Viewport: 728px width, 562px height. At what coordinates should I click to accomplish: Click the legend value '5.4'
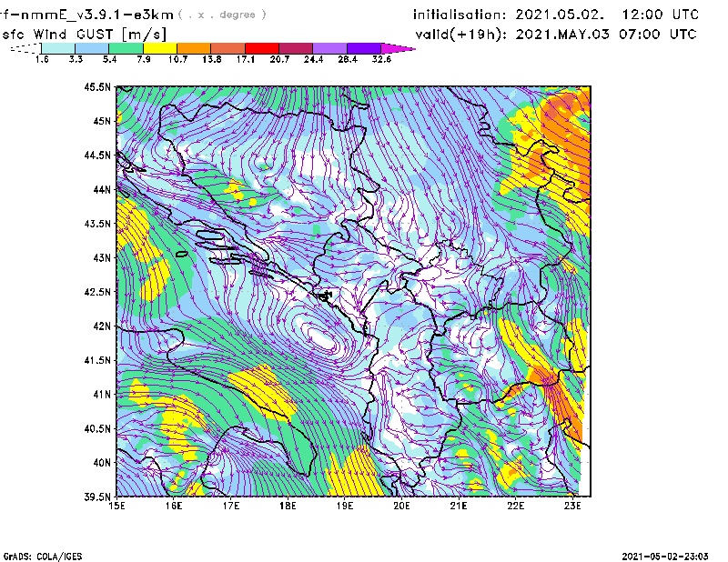click(109, 59)
